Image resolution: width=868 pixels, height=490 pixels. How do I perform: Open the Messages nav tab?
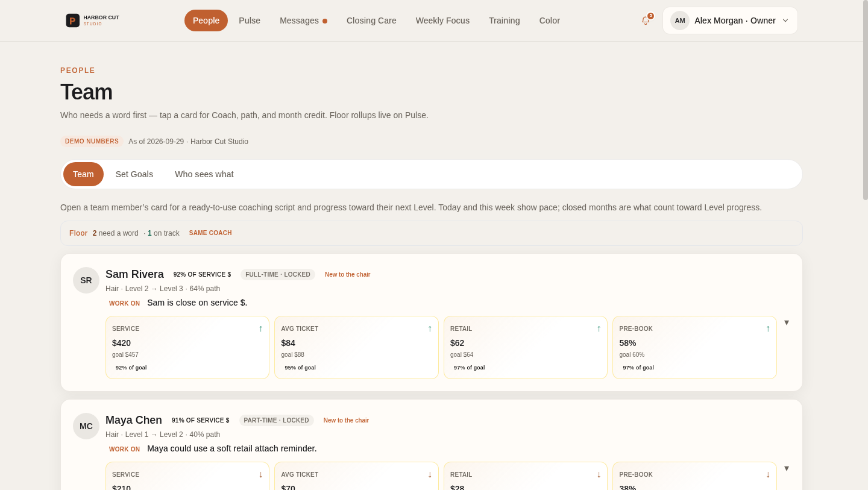(x=304, y=20)
